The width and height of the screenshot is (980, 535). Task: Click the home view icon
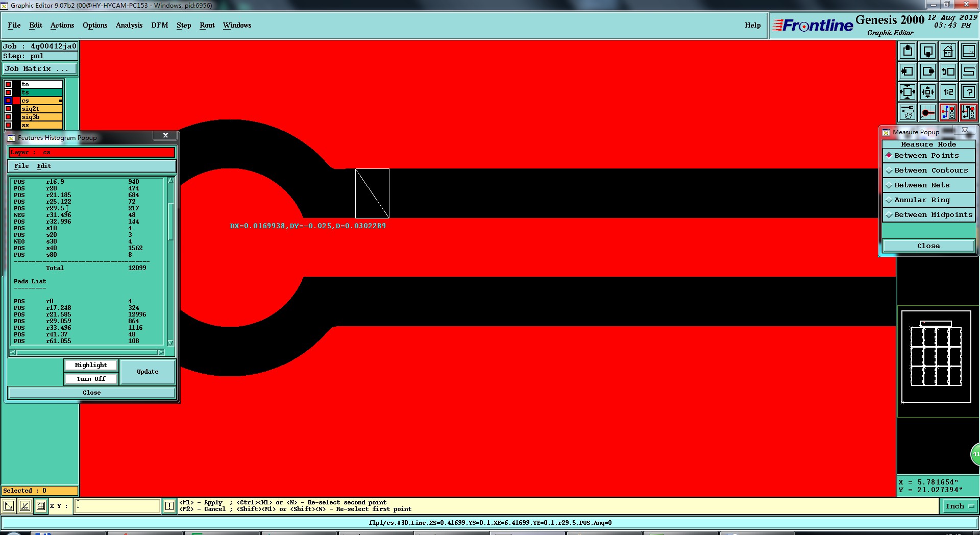pyautogui.click(x=948, y=51)
